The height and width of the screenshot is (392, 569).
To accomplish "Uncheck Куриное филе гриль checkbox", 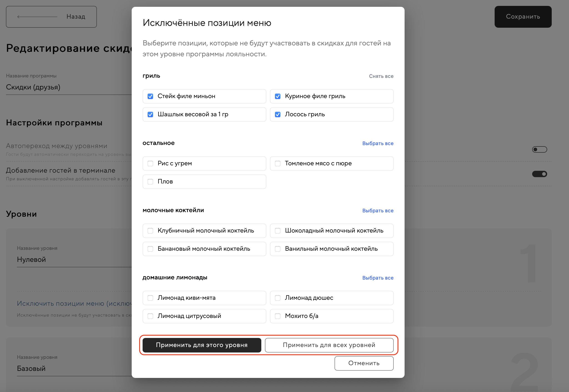I will [278, 96].
